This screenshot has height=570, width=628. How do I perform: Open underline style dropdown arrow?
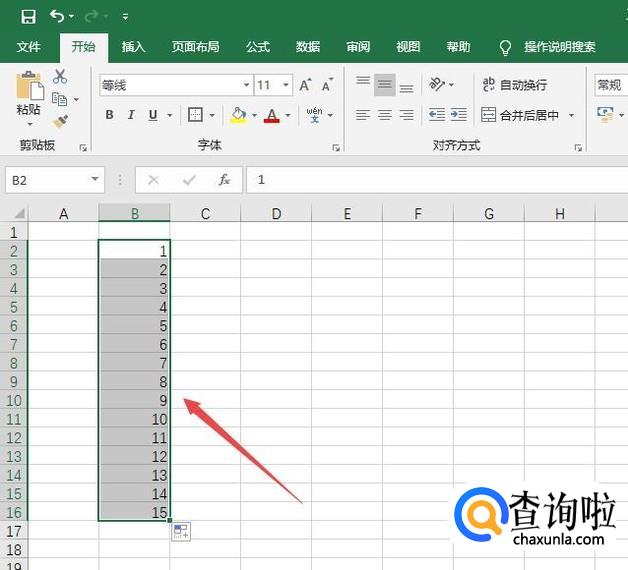pos(170,115)
